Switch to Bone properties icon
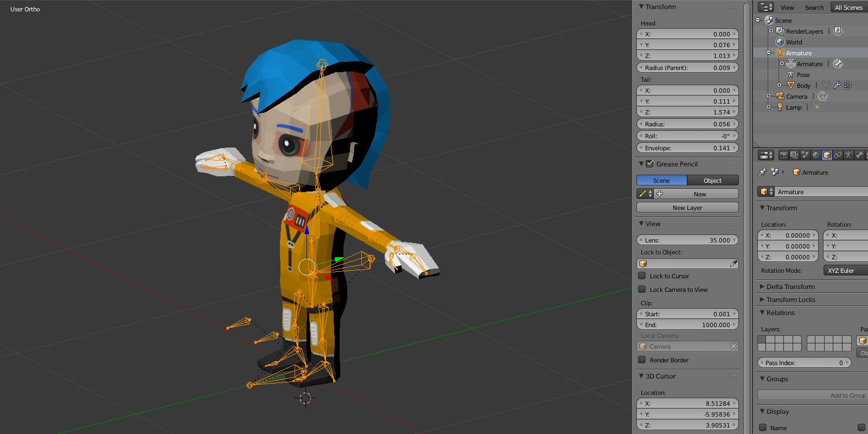This screenshot has width=868, height=434. (x=859, y=155)
